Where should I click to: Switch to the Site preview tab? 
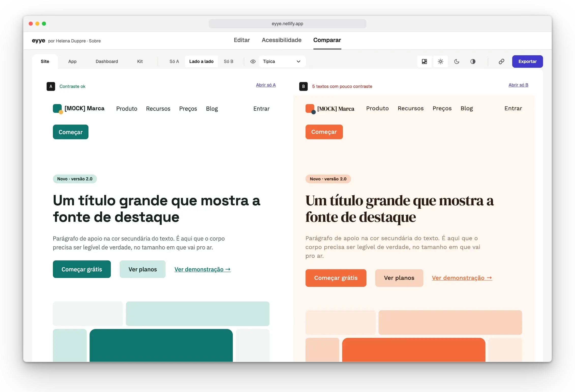click(45, 61)
